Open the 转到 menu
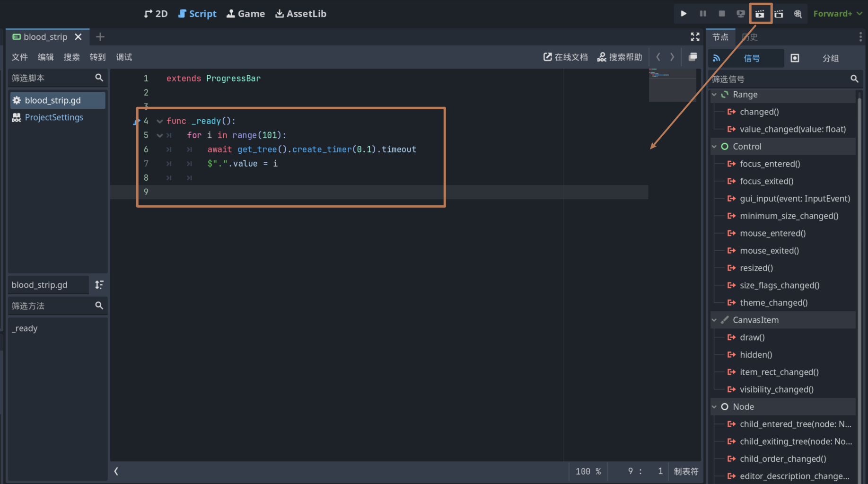 [98, 57]
